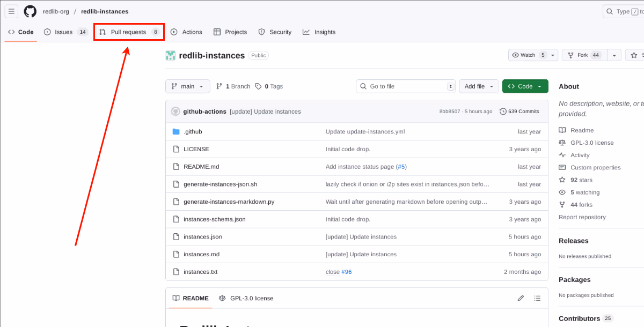
Task: Expand the Fork options arrow
Action: tap(614, 55)
